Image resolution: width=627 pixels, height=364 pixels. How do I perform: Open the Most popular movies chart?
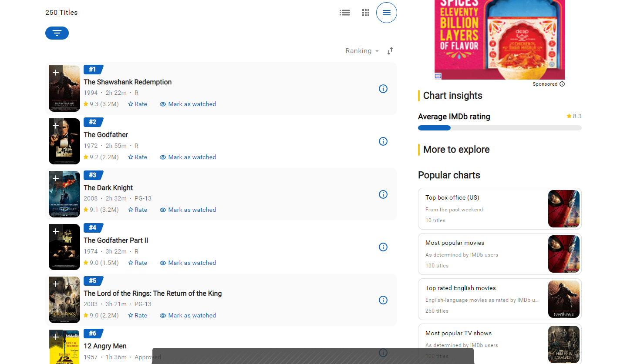500,254
